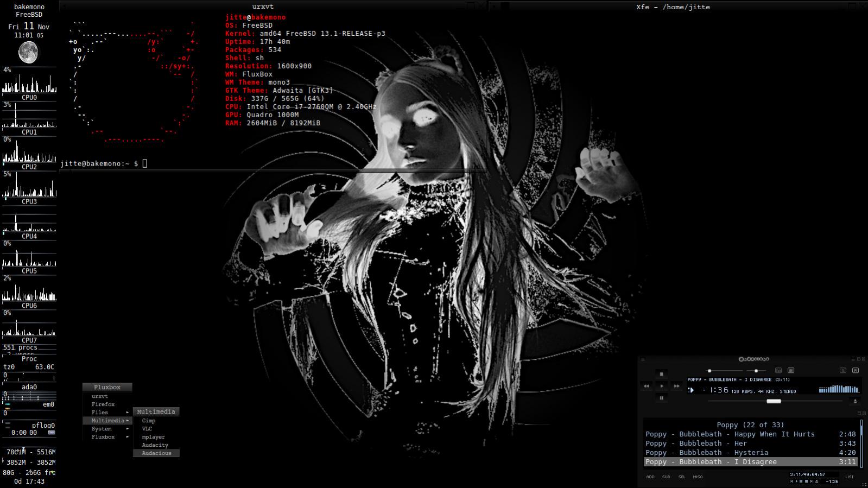The height and width of the screenshot is (488, 868).
Task: Toggle the equalizer window button in Audacious
Action: pyautogui.click(x=778, y=370)
